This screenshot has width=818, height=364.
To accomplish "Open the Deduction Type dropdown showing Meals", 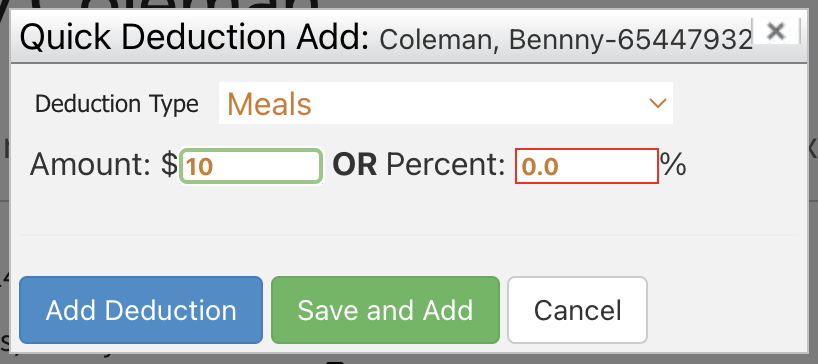I will pos(446,103).
